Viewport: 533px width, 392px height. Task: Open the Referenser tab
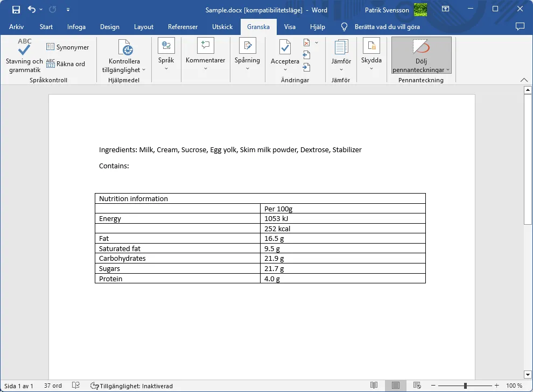click(x=183, y=27)
